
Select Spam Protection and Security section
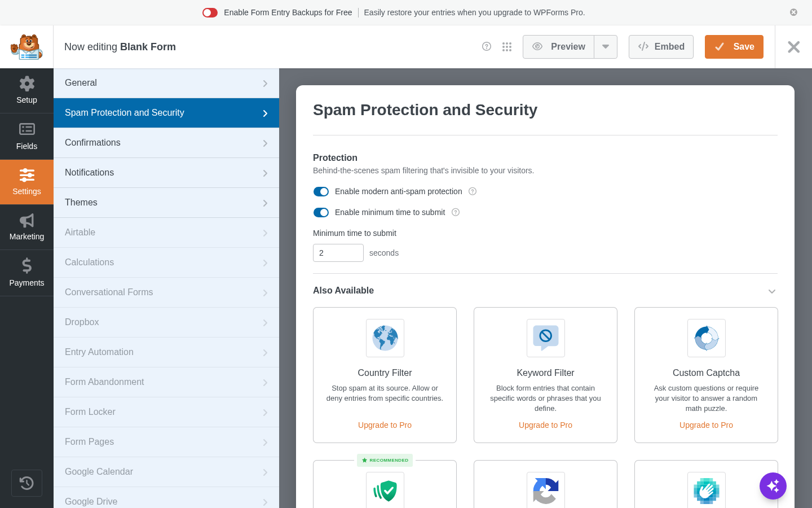click(166, 113)
